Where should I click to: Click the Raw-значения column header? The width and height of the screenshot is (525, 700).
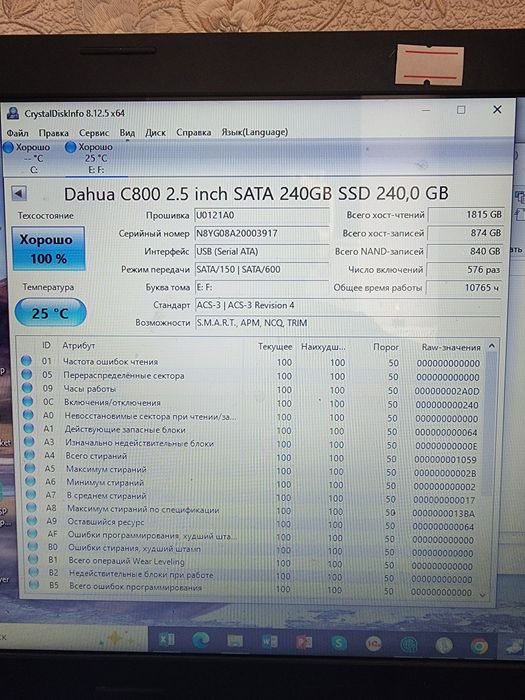tap(451, 347)
